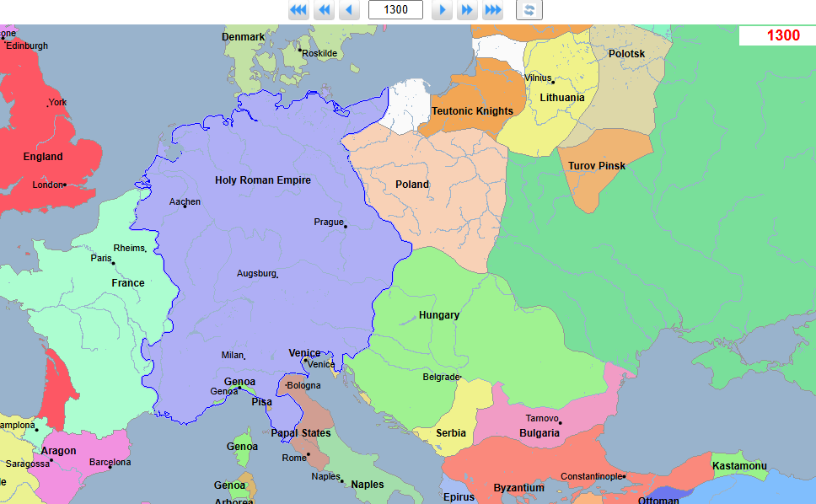Click the Rheims city label
Viewport: 816px width, 504px height.
[129, 248]
